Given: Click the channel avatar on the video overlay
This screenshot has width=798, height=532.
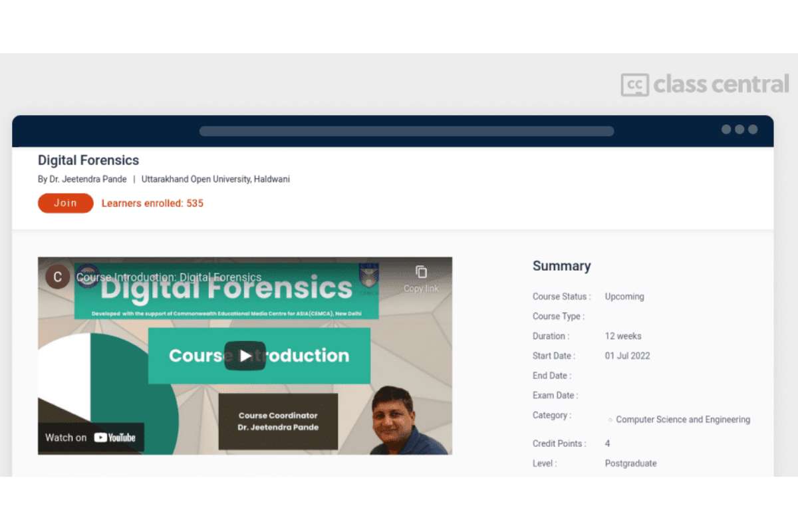Looking at the screenshot, I should click(57, 277).
